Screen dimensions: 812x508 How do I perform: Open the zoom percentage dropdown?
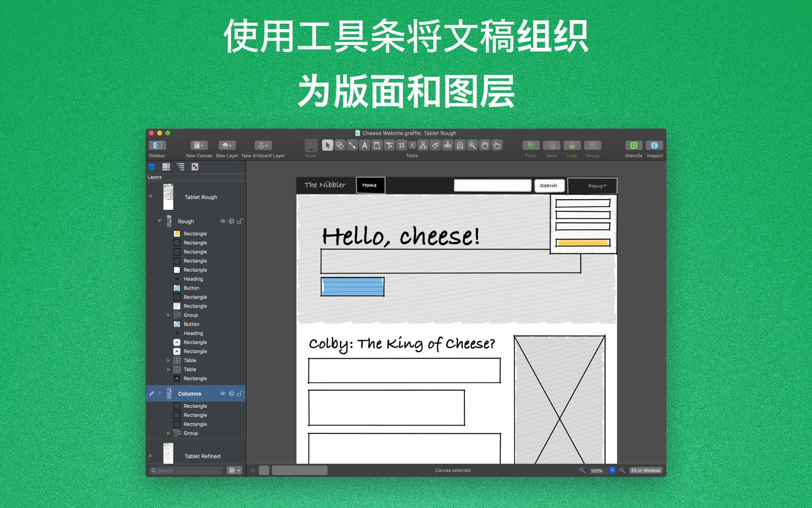[x=612, y=470]
